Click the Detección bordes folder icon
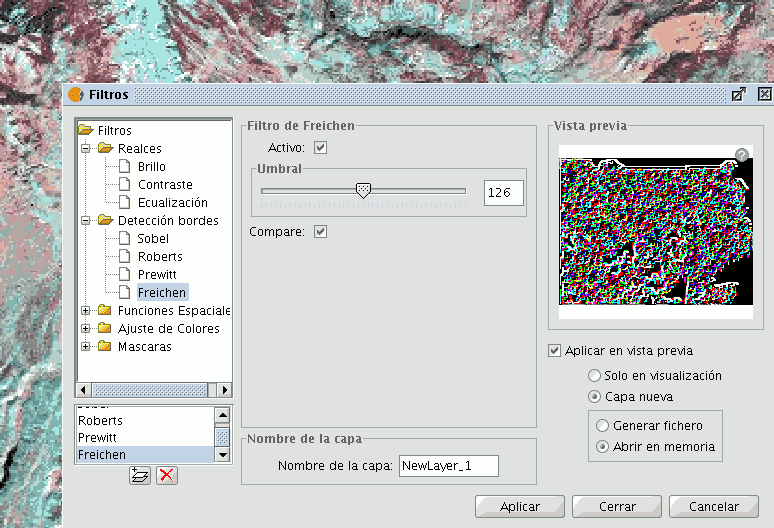774x528 pixels. point(106,220)
